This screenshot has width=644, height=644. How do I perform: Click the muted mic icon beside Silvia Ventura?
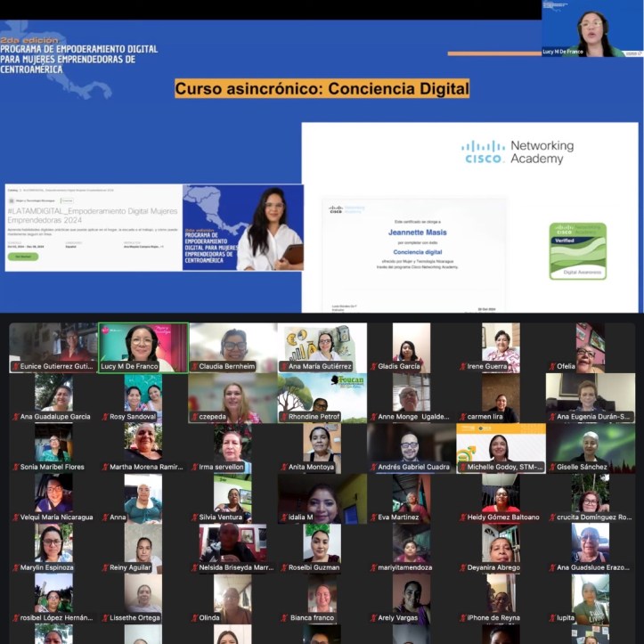[195, 518]
